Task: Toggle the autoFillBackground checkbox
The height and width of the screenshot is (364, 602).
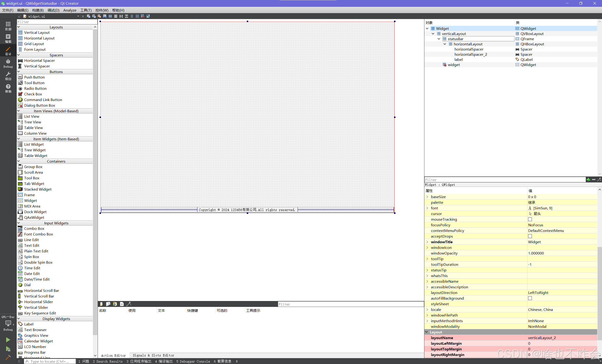Action: [530, 298]
